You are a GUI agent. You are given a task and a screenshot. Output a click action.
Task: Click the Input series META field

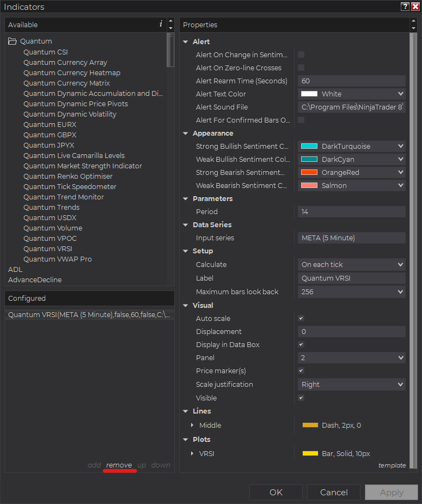pyautogui.click(x=352, y=238)
